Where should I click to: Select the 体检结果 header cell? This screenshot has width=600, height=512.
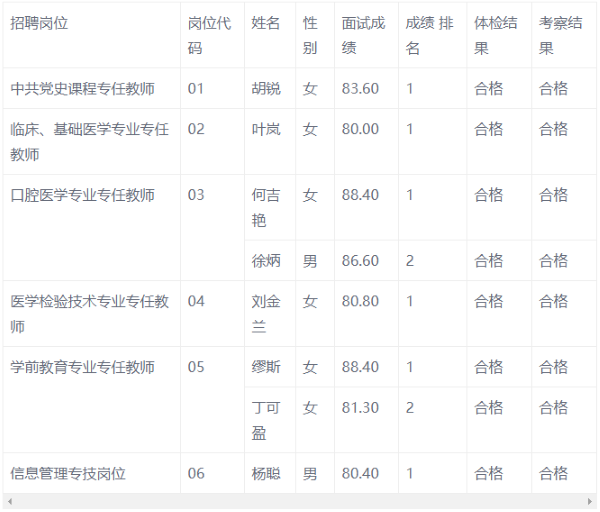[496, 35]
